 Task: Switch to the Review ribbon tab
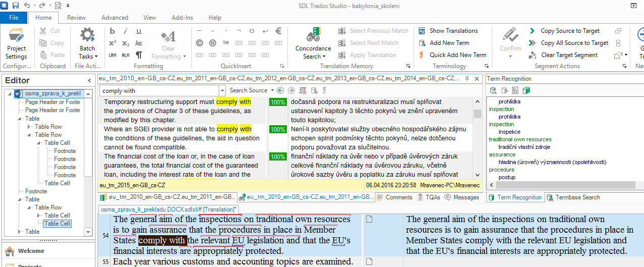tap(76, 18)
